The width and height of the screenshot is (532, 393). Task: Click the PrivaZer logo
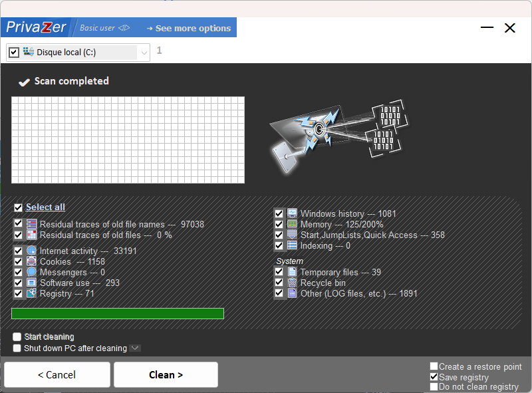point(36,27)
